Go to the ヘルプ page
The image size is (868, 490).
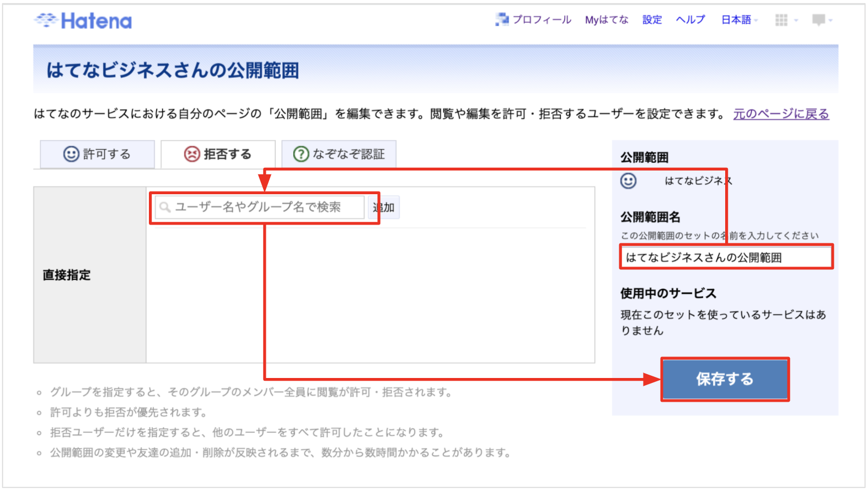click(x=690, y=20)
